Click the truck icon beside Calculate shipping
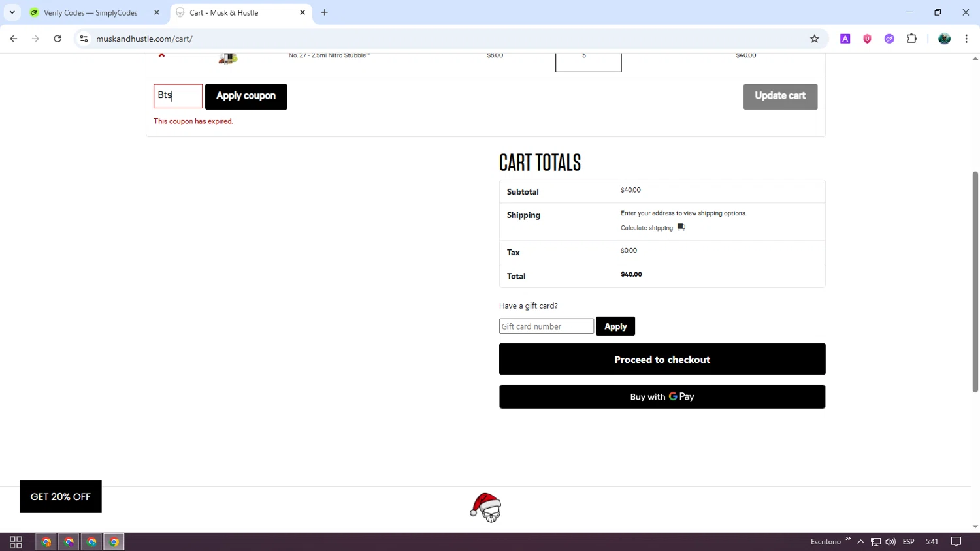Screen dimensions: 980x551 coord(681,227)
